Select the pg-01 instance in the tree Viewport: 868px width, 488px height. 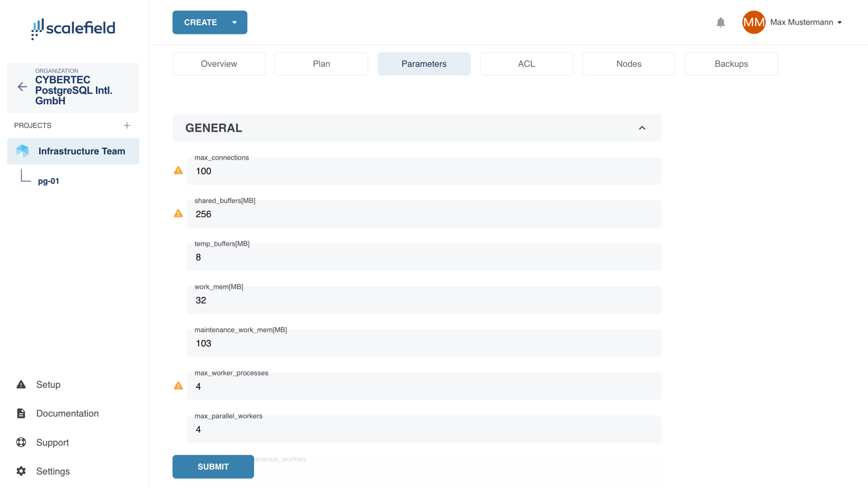pyautogui.click(x=48, y=181)
